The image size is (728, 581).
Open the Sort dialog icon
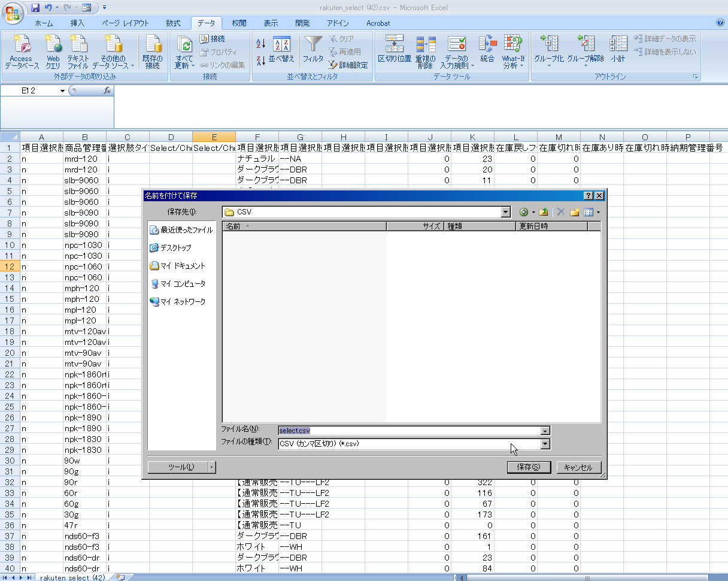281,44
